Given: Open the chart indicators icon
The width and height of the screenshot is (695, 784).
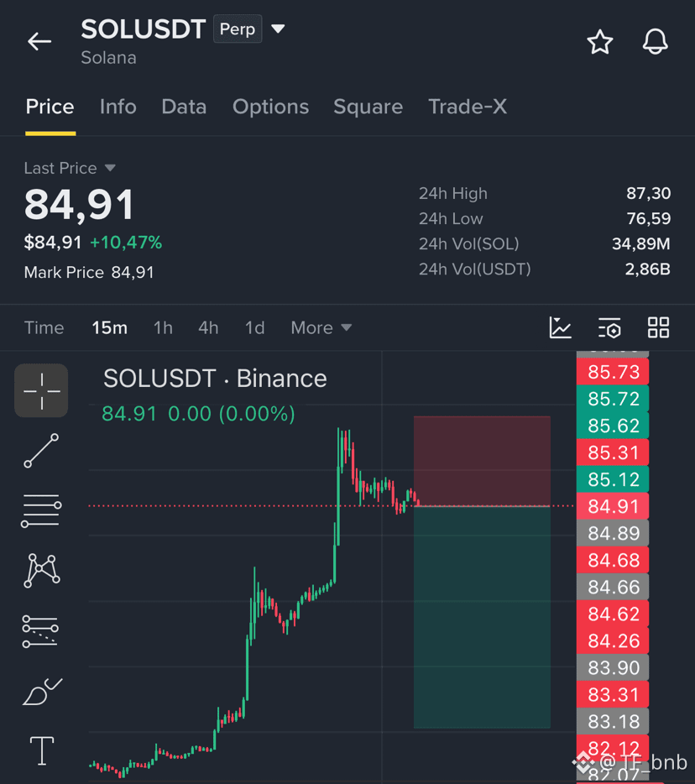Looking at the screenshot, I should (x=560, y=328).
